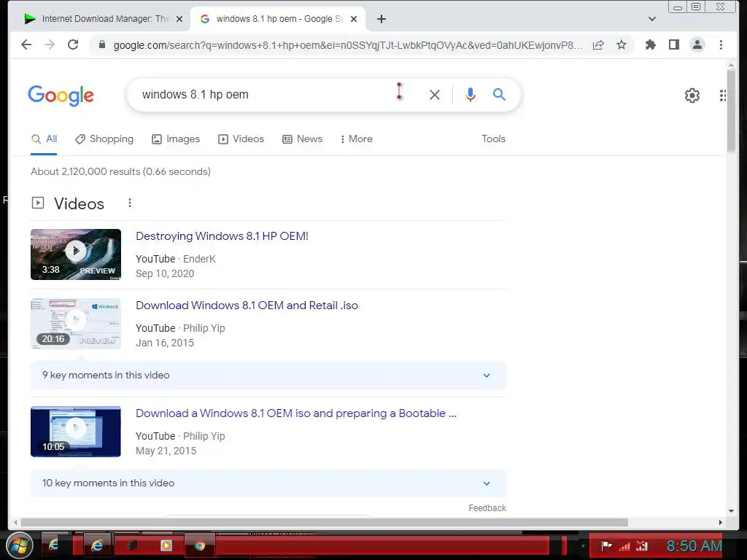Click the Chrome taskbar icon

[x=200, y=545]
